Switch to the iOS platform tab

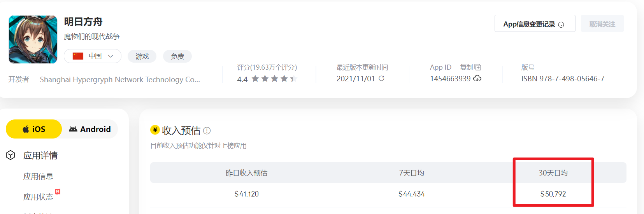(x=34, y=129)
